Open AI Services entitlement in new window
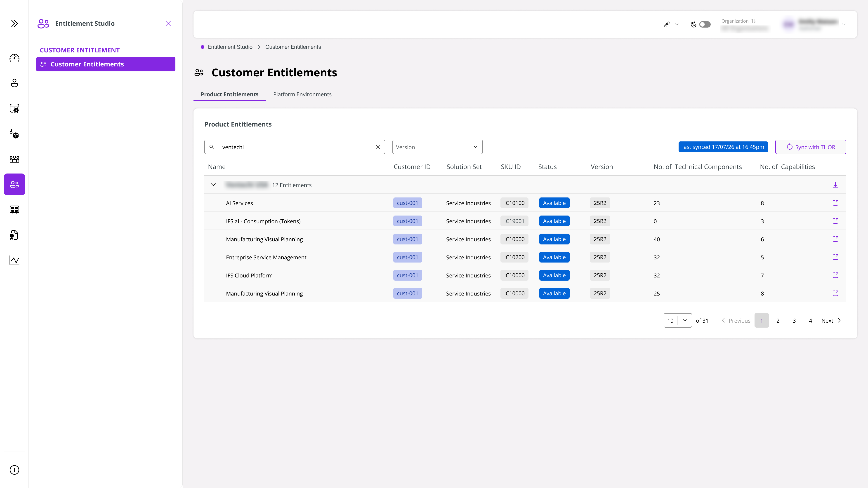Viewport: 868px width, 488px height. (835, 203)
